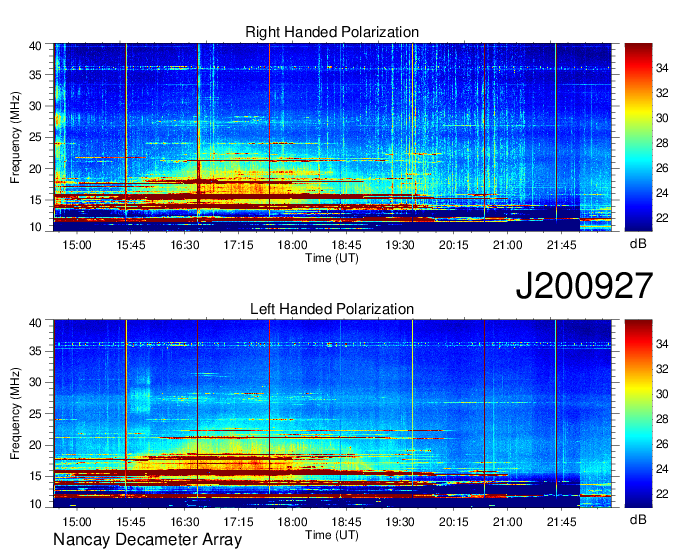Click the 15:00 tick of Right Handed plot
680x552 pixels.
[77, 245]
